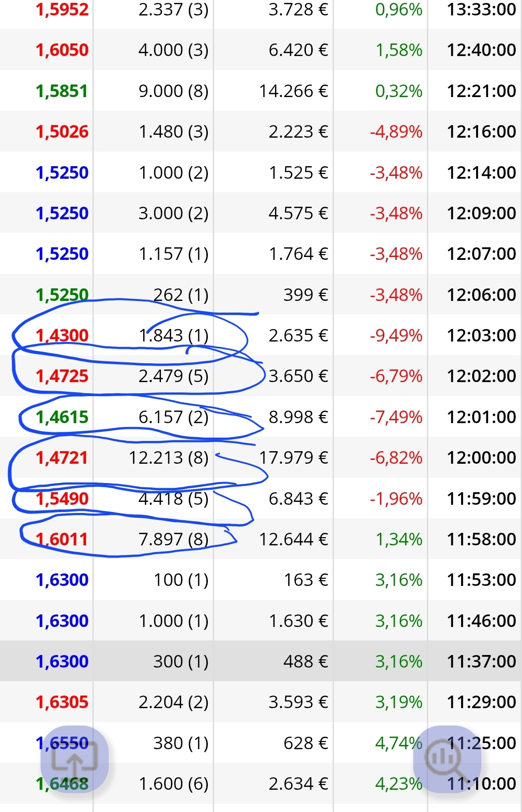Select volume 1.600 (6) at 11:10:00
This screenshot has width=522, height=812.
pyautogui.click(x=174, y=784)
